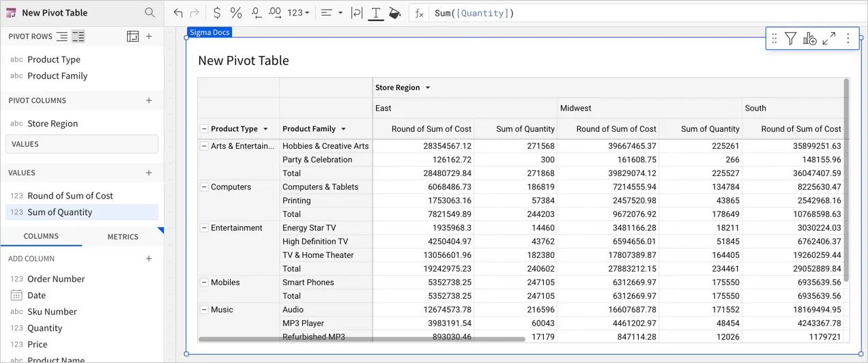The image size is (868, 363).
Task: Click the pivot table icon by panel title
Action: pos(11,13)
